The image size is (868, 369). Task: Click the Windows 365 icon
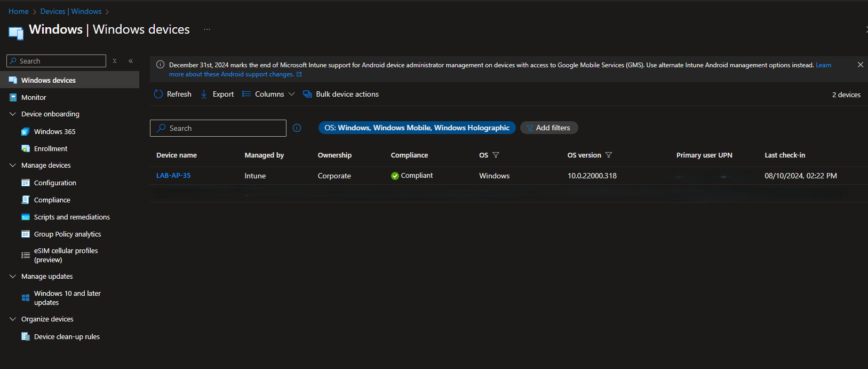[25, 131]
